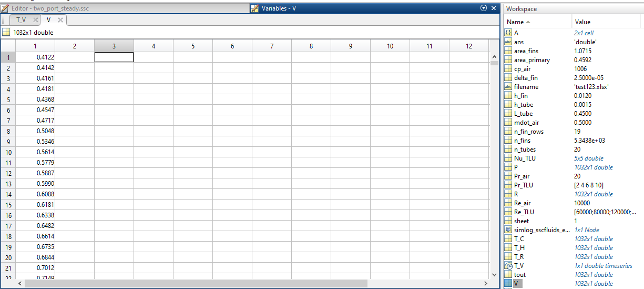Image resolution: width=644 pixels, height=289 pixels.
Task: Click the horizontal scrollbar left arrow
Action: coord(21,283)
